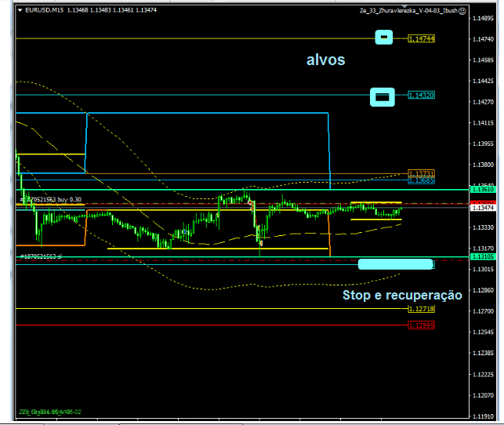This screenshot has height=425, width=504.
Task: Click the cyan marker near 1.14744 line
Action: coord(384,37)
